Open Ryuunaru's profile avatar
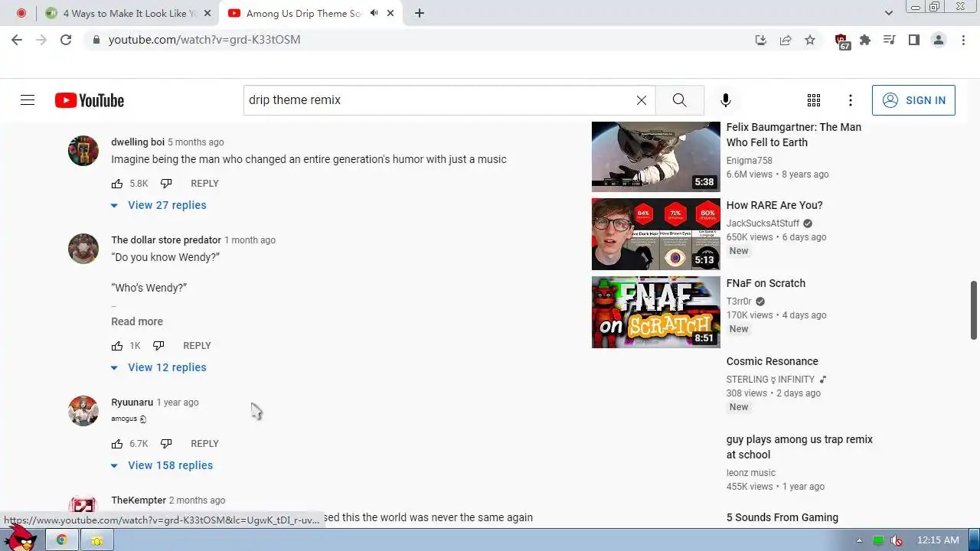This screenshot has width=980, height=551. coord(83,411)
